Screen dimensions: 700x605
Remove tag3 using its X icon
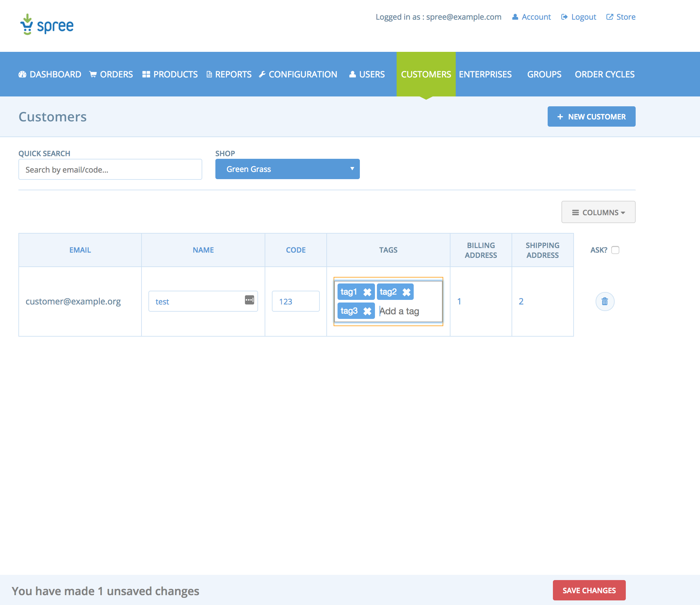click(x=367, y=311)
